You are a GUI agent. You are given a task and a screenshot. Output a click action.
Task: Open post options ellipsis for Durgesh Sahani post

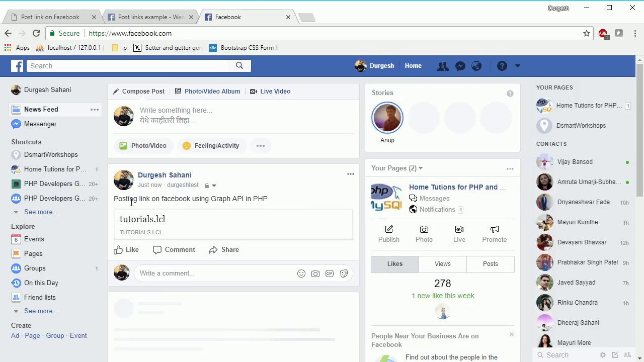(x=351, y=174)
